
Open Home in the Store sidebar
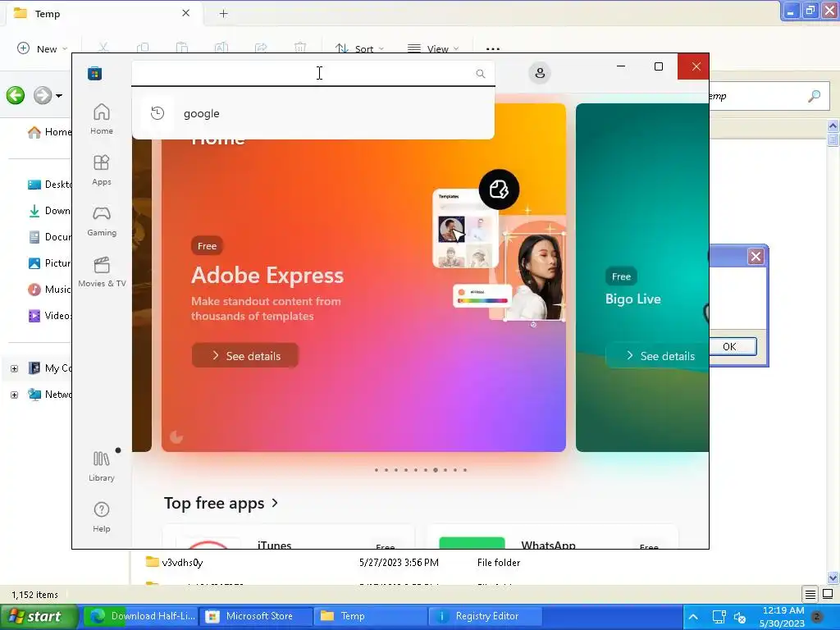(101, 119)
